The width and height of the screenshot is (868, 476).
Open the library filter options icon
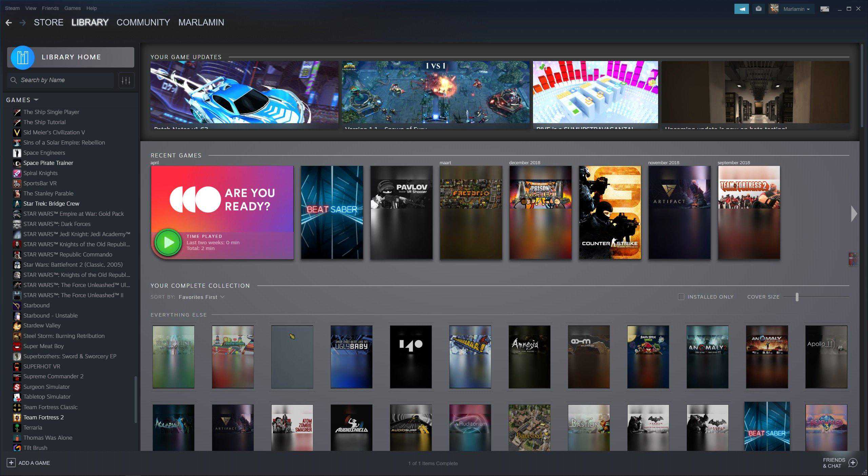pos(126,80)
